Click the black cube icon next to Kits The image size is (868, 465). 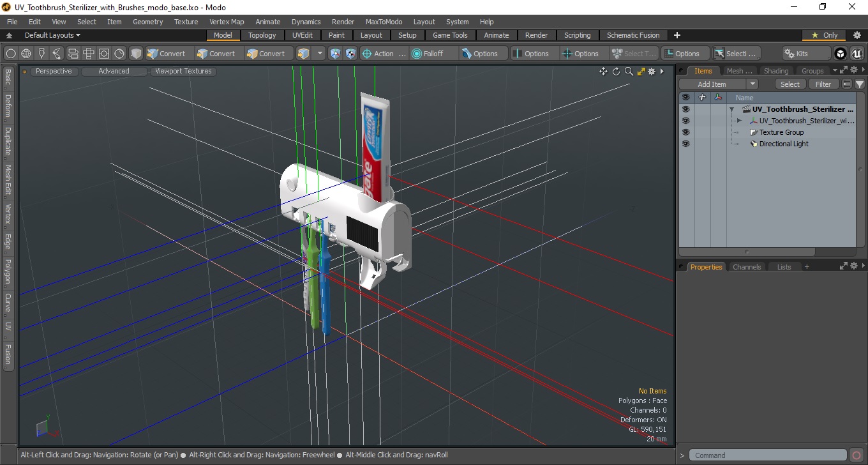[841, 54]
